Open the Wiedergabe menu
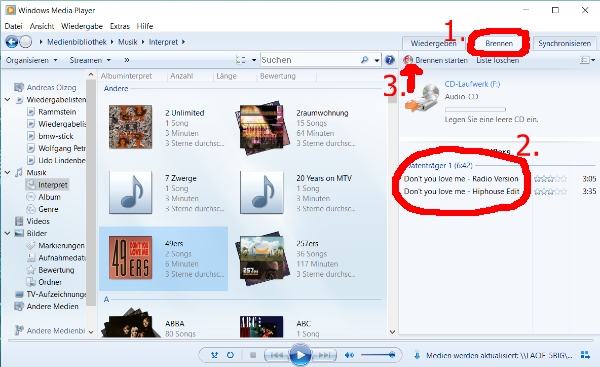 tap(82, 26)
